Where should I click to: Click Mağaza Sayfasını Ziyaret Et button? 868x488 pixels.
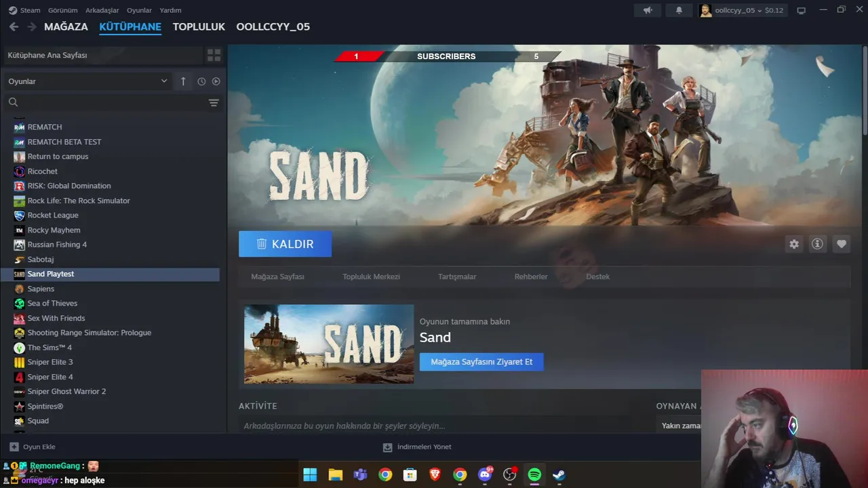tap(481, 362)
